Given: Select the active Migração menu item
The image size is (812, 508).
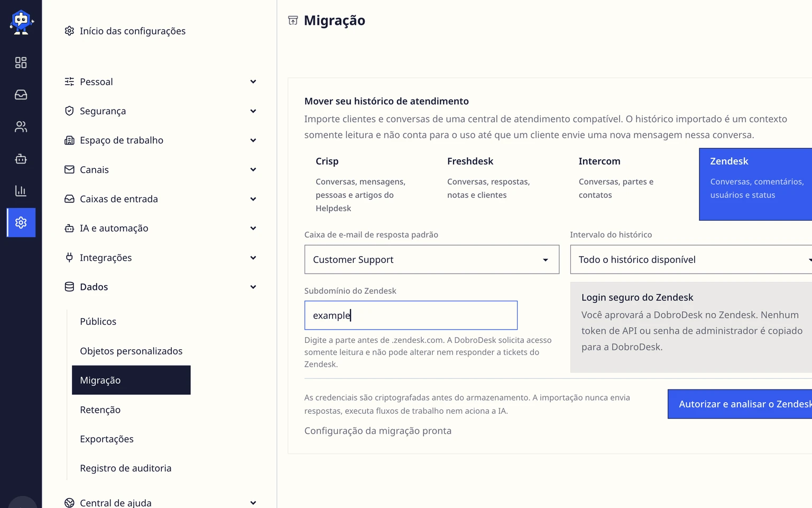Looking at the screenshot, I should click(131, 380).
